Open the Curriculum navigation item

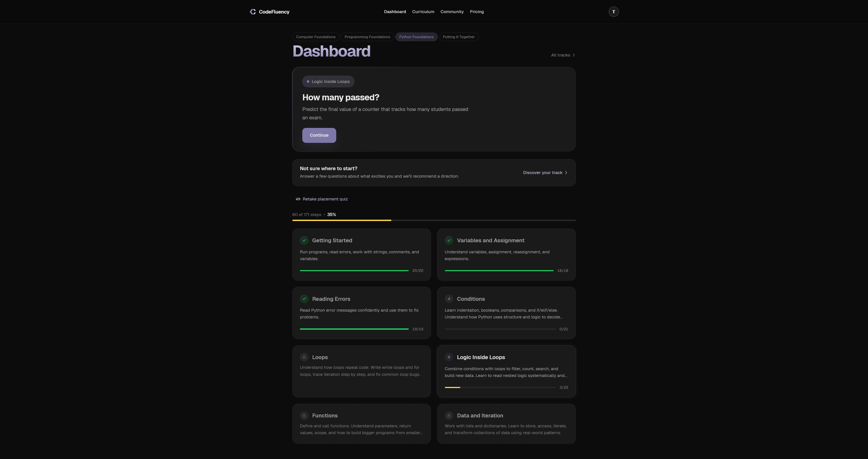[x=423, y=12]
